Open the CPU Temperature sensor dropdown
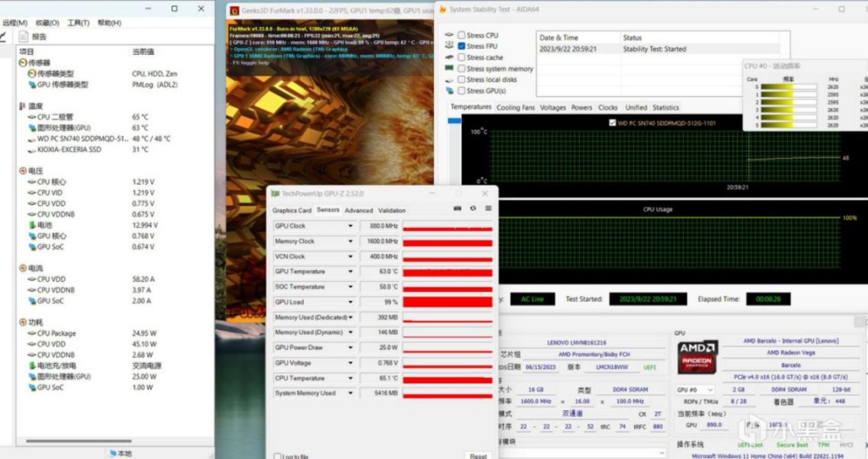The image size is (868, 459). pyautogui.click(x=351, y=378)
